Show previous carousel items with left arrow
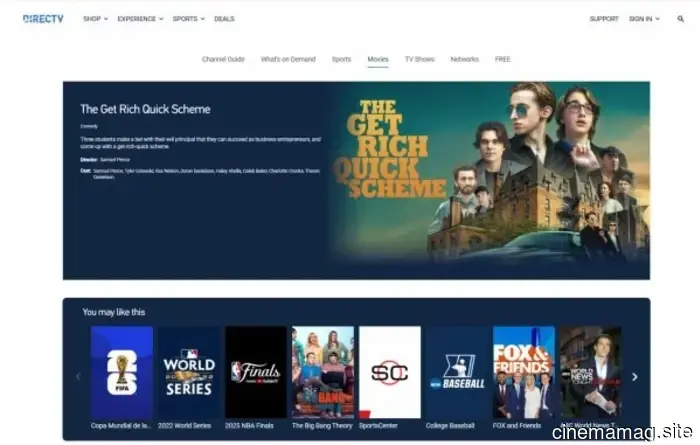700x445 pixels. point(78,377)
